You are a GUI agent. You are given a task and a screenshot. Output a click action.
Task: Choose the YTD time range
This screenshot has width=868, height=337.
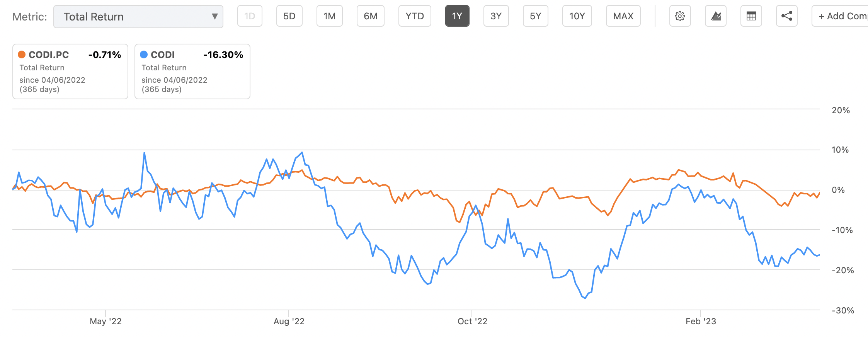[415, 16]
